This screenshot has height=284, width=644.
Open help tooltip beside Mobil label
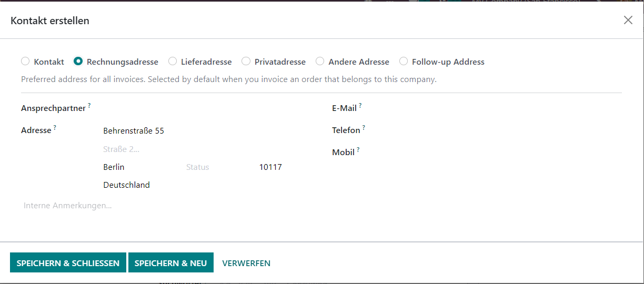tap(358, 150)
